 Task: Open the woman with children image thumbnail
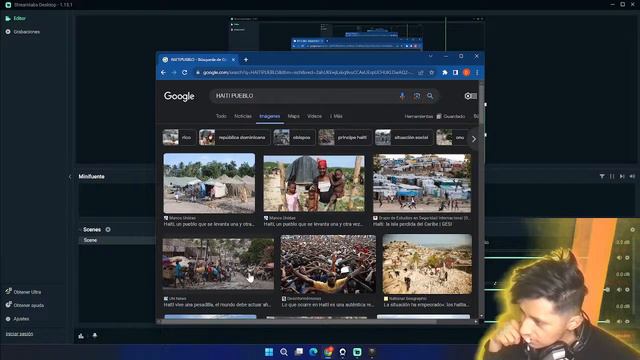pos(314,183)
